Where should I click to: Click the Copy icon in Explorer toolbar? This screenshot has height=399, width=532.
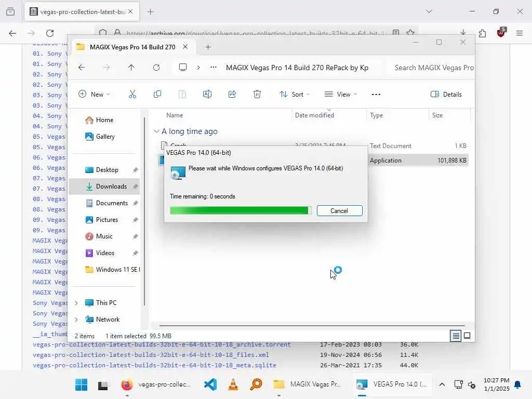[157, 95]
